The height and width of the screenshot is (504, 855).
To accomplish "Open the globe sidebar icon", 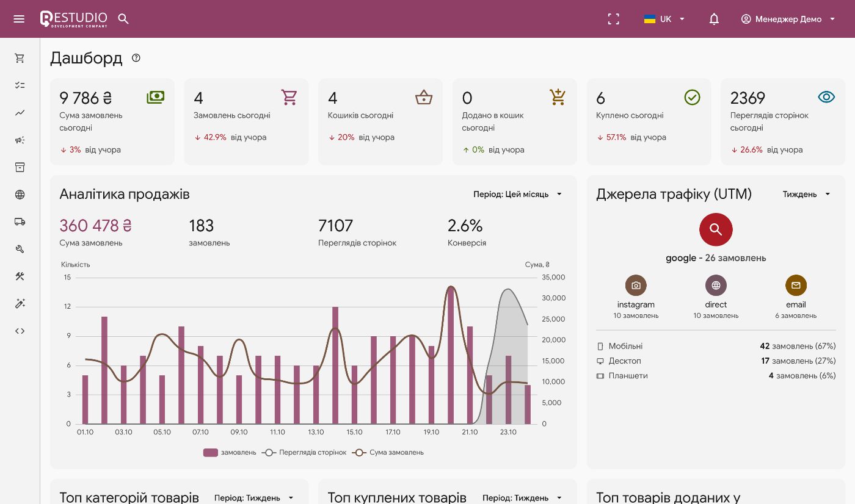I will 20,195.
